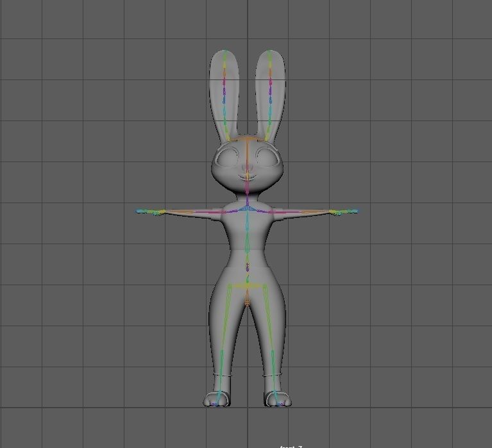The height and width of the screenshot is (448, 492).
Task: Click the rabbit character's nose
Action: point(247,166)
